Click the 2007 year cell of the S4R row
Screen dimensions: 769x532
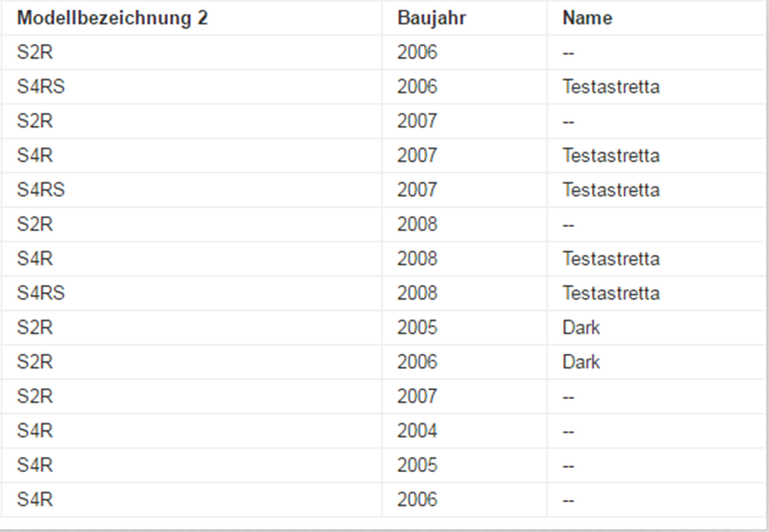click(x=417, y=156)
